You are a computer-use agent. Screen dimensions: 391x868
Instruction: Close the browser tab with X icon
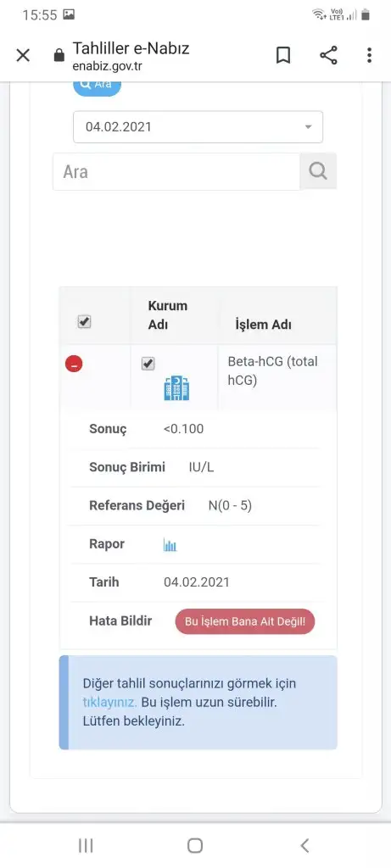coord(23,55)
